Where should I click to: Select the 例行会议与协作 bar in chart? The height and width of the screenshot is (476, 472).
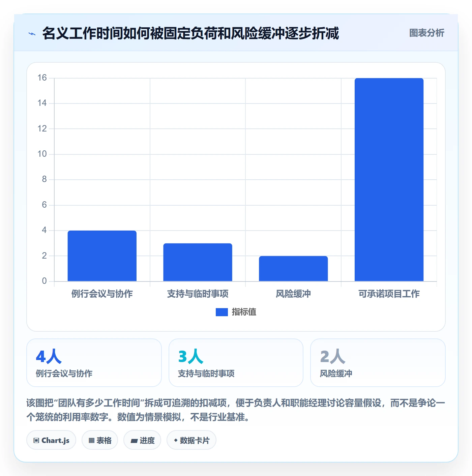(x=102, y=256)
